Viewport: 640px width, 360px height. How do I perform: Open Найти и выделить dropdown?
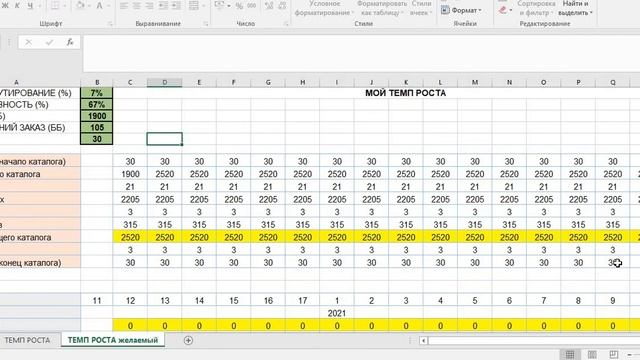[575, 8]
